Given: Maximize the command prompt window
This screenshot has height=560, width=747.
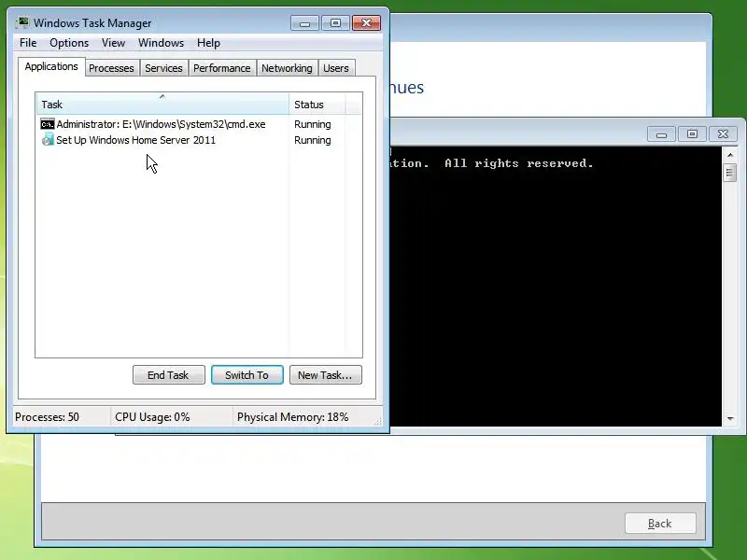Looking at the screenshot, I should 692,134.
